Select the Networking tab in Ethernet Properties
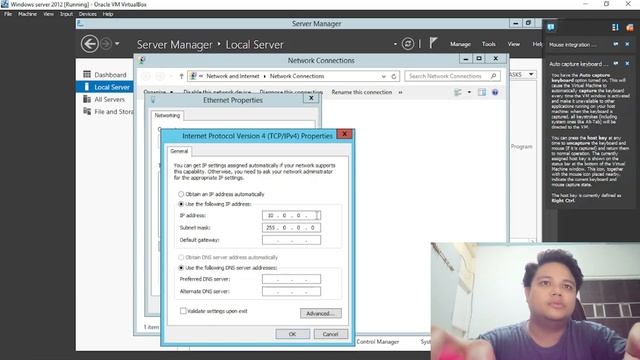The image size is (640, 360). pyautogui.click(x=167, y=116)
